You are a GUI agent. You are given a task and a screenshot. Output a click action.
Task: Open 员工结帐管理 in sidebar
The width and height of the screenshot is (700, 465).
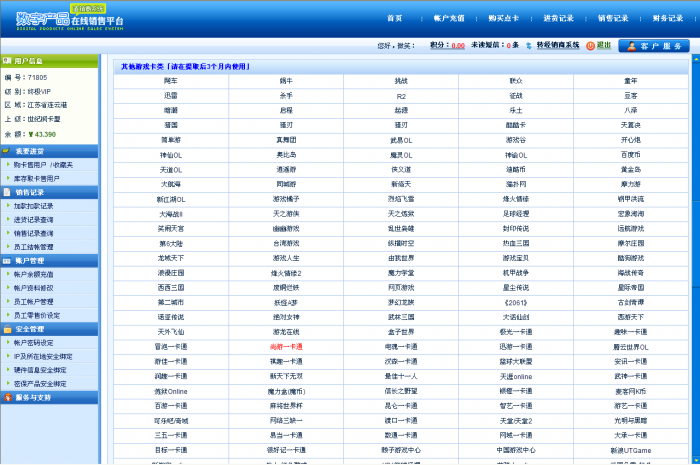[x=33, y=247]
